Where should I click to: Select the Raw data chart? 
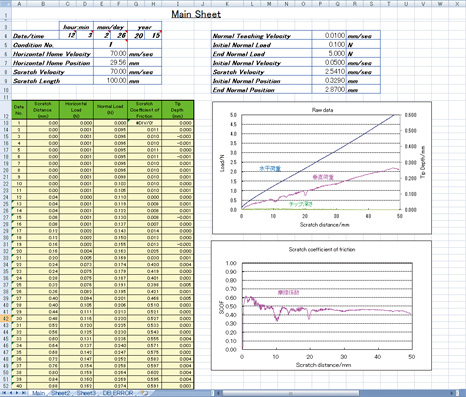(322, 168)
